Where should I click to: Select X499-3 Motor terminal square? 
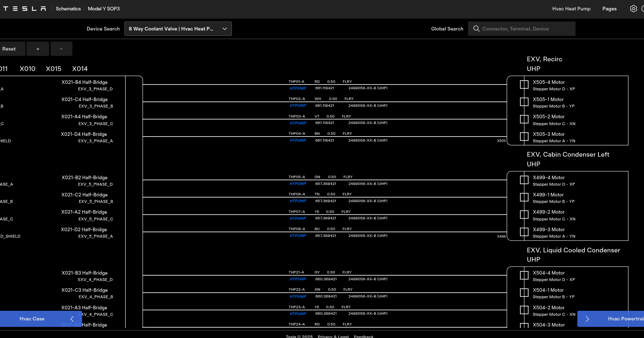(x=524, y=232)
